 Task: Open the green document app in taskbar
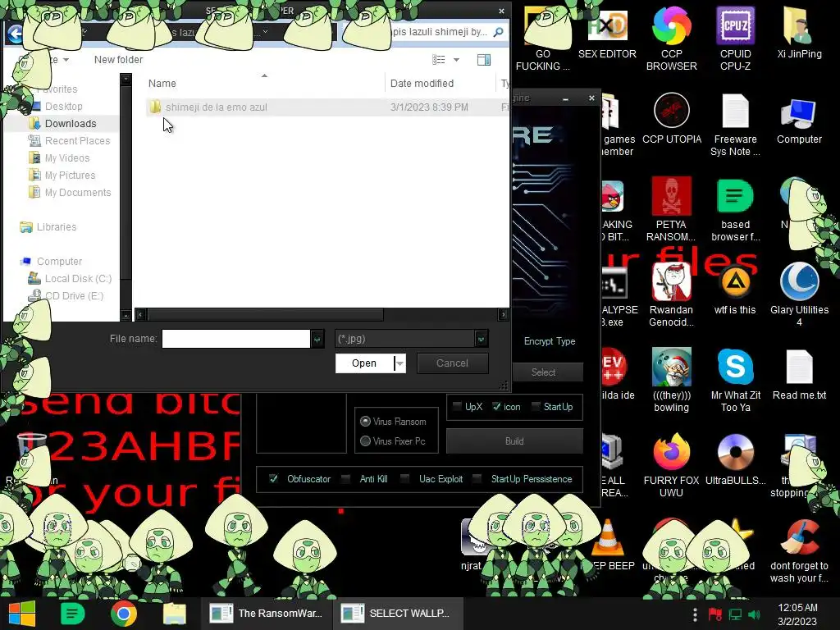[x=72, y=614]
